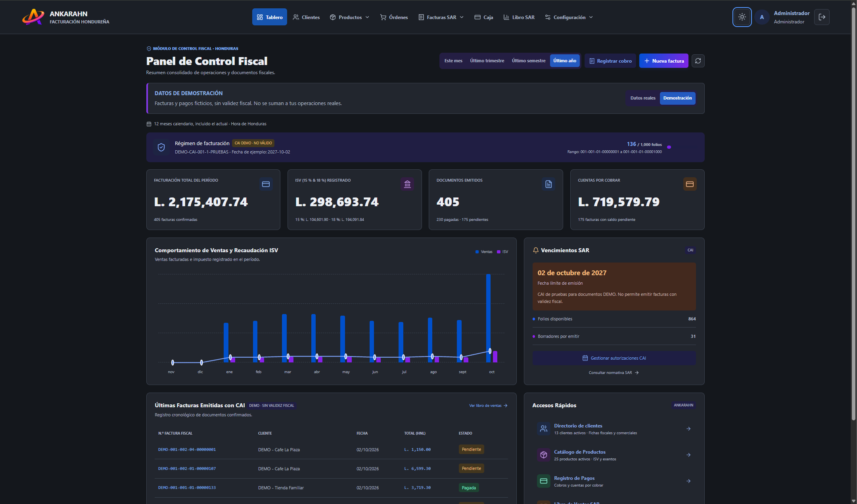Click the Directorio de clientes users icon
Image resolution: width=857 pixels, height=504 pixels.
[544, 429]
